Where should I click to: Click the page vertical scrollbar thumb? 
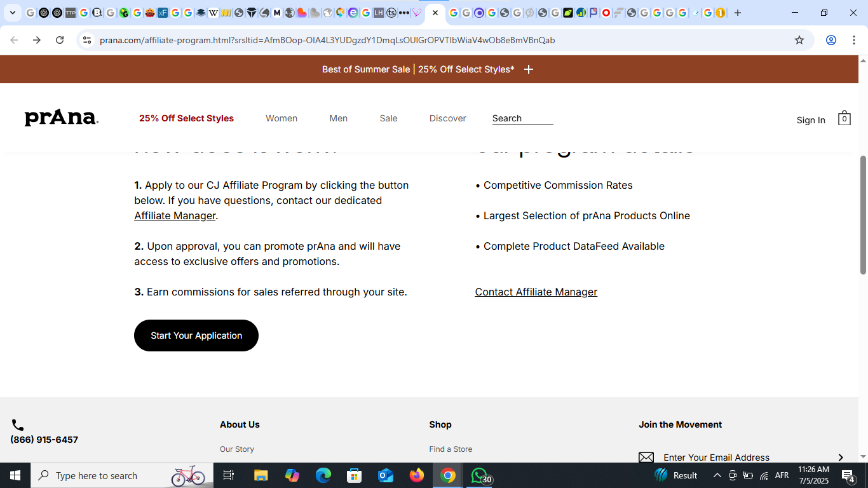point(864,215)
